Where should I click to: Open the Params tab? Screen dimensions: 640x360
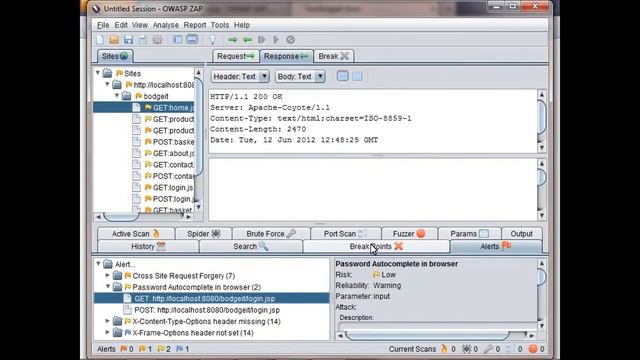tap(469, 234)
